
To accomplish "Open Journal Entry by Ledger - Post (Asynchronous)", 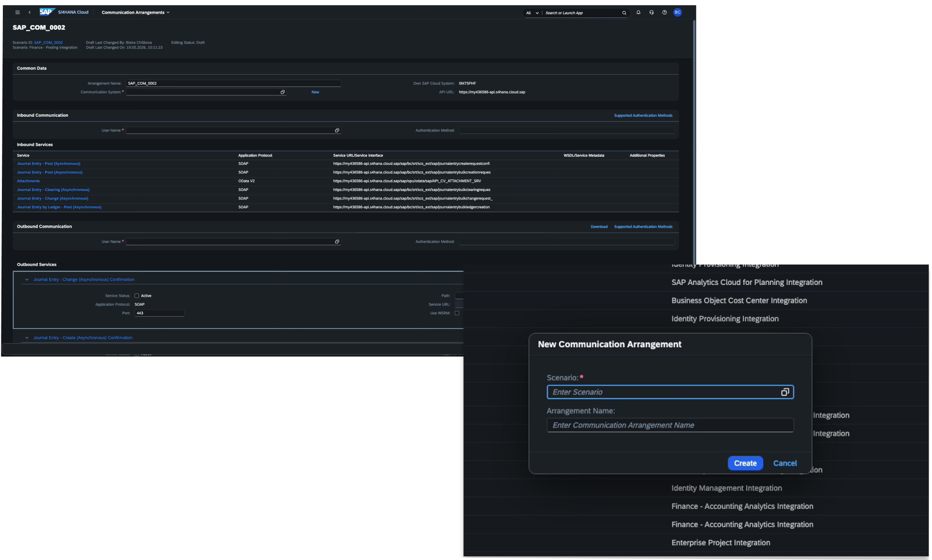I will tap(59, 207).
